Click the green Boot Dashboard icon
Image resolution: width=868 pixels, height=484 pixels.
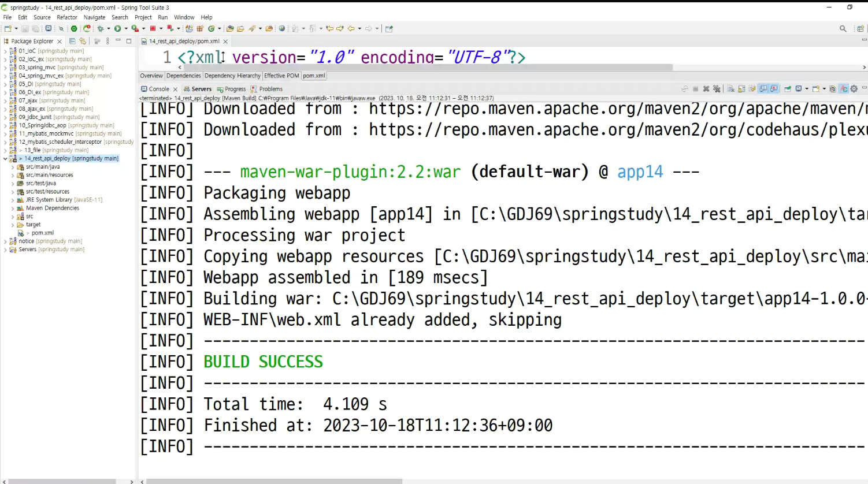pos(74,28)
